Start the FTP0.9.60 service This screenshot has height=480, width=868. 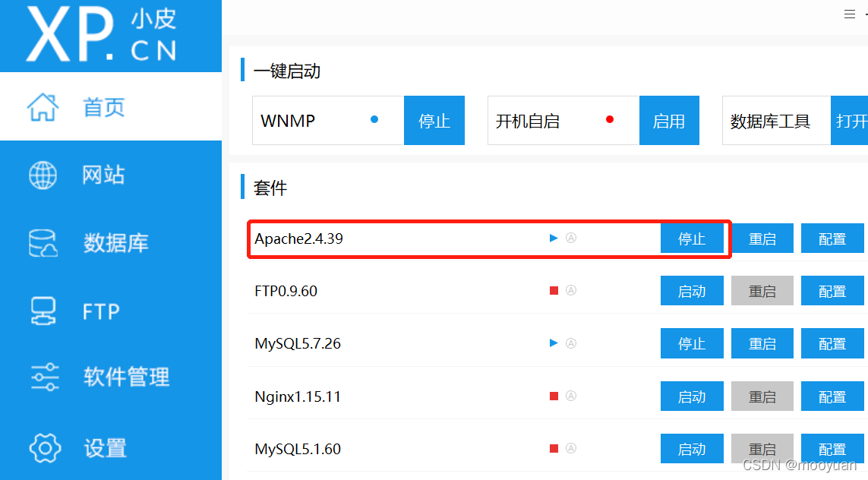pos(692,291)
